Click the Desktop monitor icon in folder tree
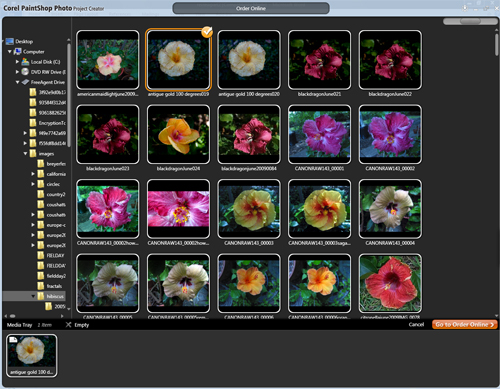The image size is (500, 389). click(9, 41)
